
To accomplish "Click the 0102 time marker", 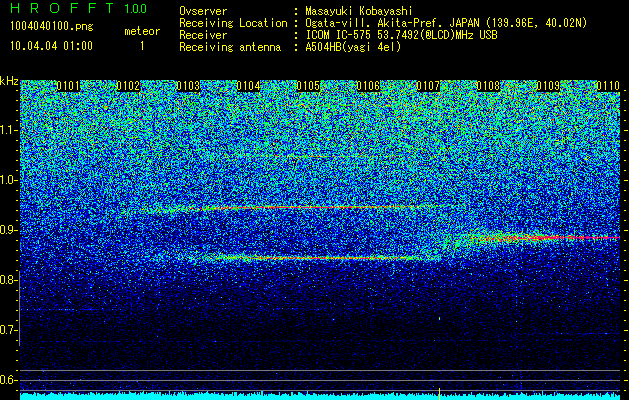I will (x=128, y=86).
